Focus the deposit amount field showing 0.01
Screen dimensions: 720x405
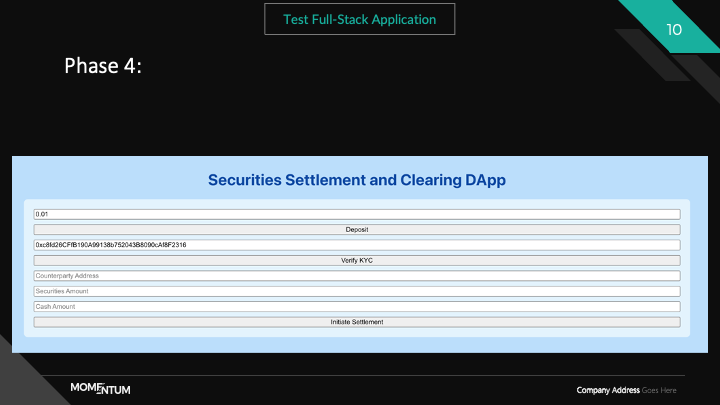[x=357, y=214]
